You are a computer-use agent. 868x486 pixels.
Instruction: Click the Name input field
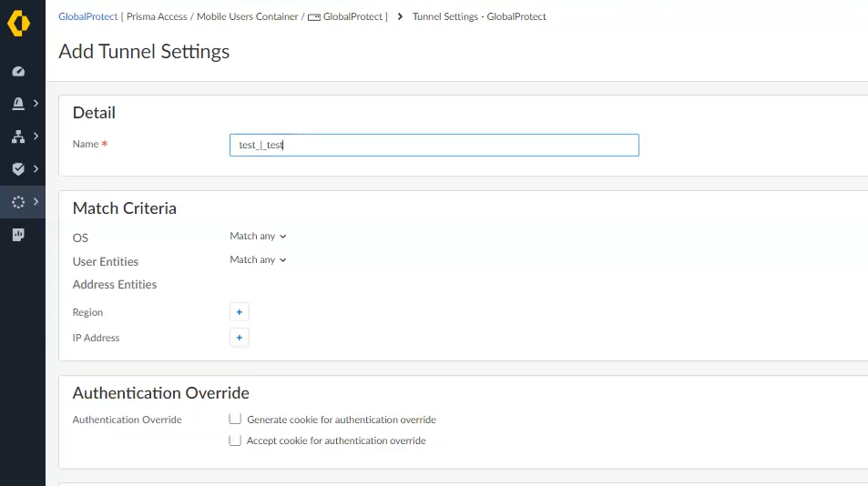coord(434,146)
